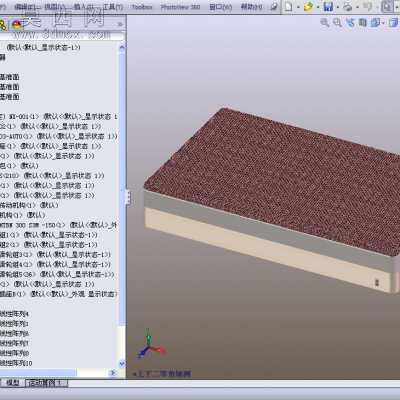This screenshot has height=400, width=400.
Task: Open the 编辑 menu
Action: [x=26, y=7]
